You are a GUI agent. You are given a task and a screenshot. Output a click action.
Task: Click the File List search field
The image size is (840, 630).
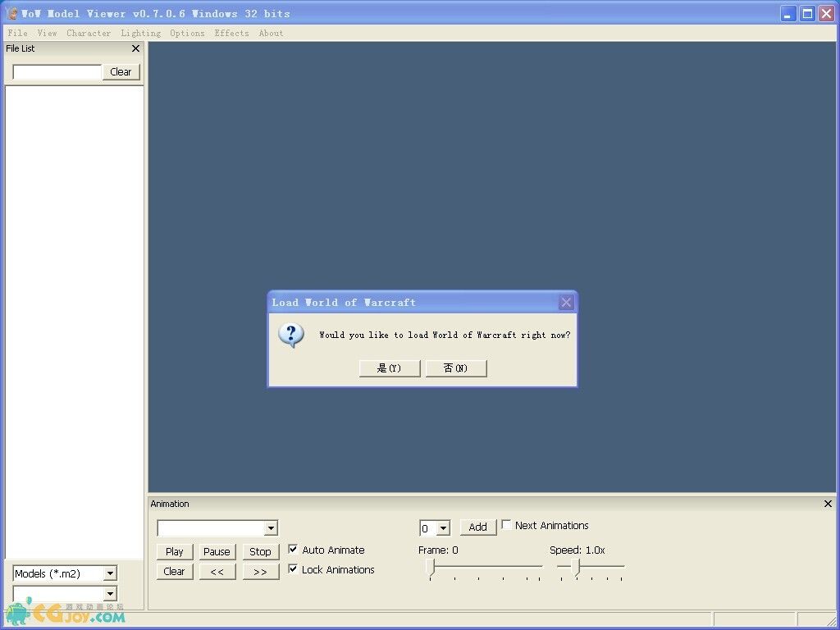click(57, 72)
